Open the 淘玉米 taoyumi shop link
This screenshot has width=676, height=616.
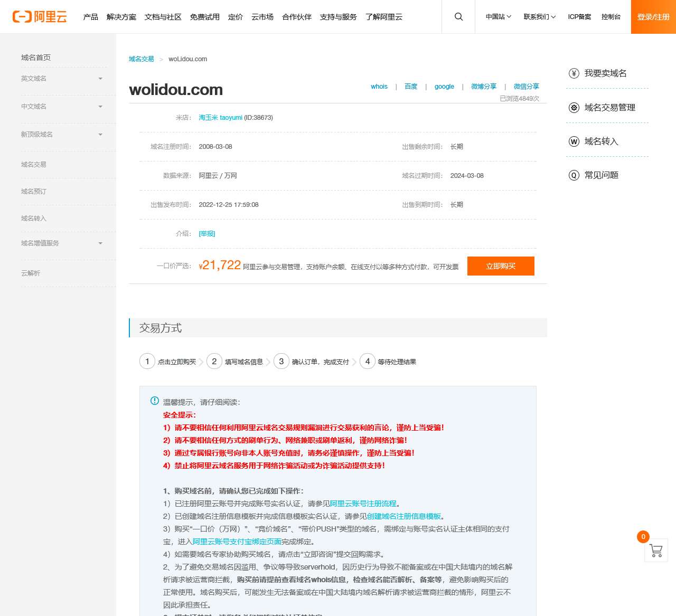[x=221, y=118]
